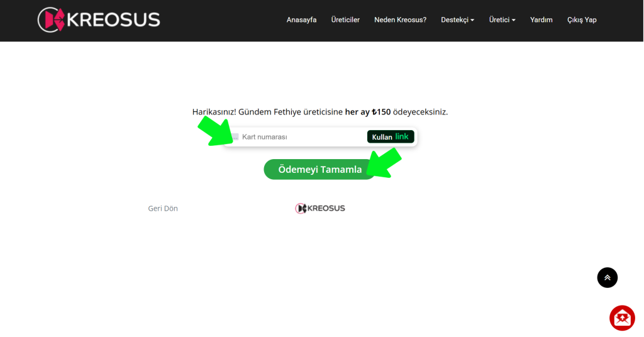Click the KREOSUS wordmark in the header
The width and height of the screenshot is (644, 337).
click(x=114, y=20)
